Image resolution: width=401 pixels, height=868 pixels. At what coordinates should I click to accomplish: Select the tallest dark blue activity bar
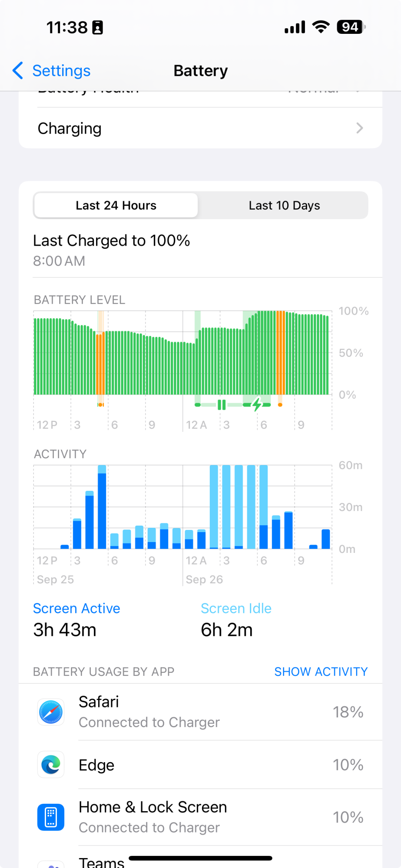point(102,511)
